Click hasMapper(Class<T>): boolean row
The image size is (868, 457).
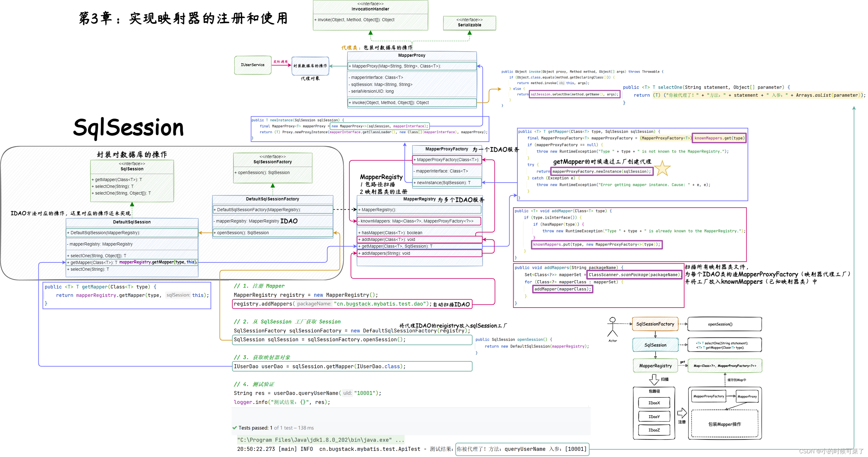(x=390, y=233)
